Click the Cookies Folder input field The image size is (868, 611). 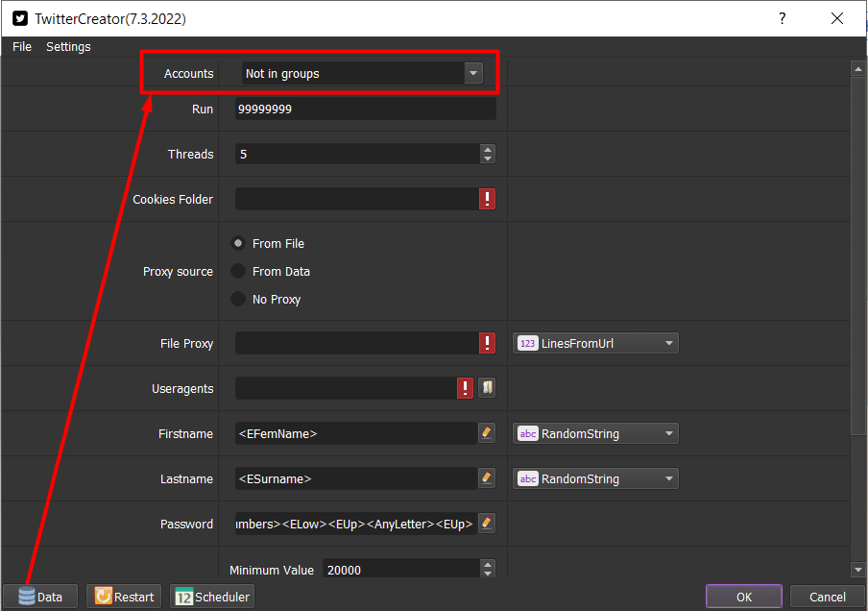(357, 199)
